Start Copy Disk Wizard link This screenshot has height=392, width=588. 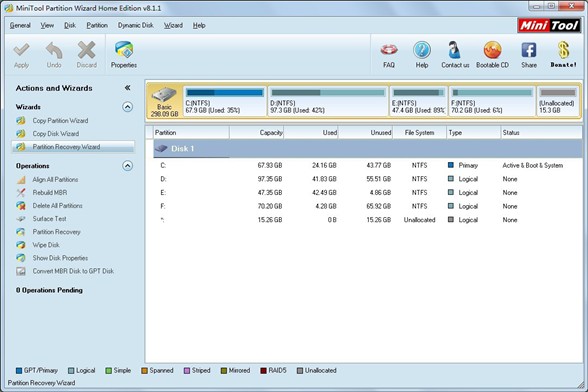point(56,134)
